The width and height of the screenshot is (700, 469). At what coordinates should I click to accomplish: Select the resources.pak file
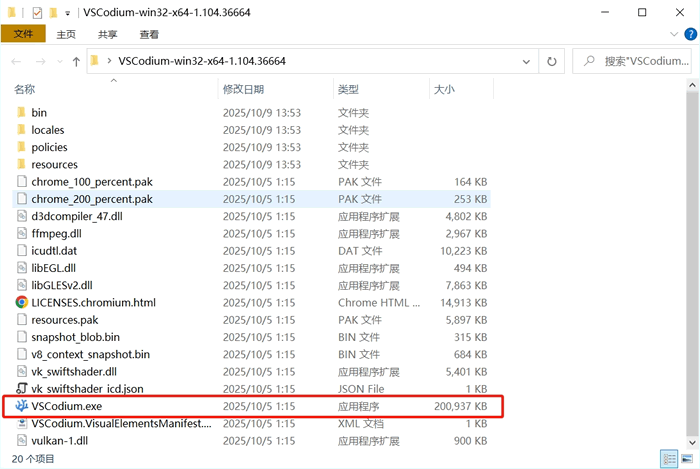(x=64, y=320)
